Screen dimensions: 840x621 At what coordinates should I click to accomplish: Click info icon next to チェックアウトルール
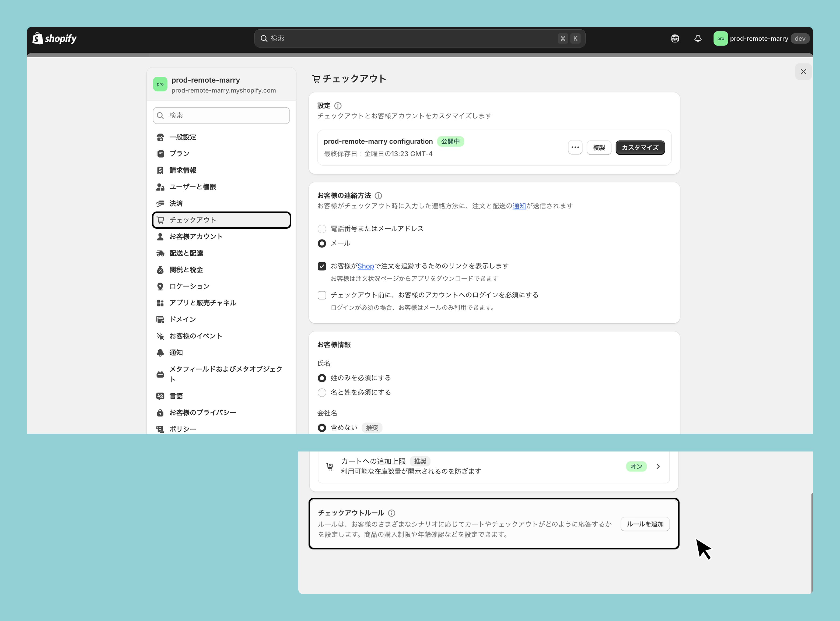(x=392, y=513)
